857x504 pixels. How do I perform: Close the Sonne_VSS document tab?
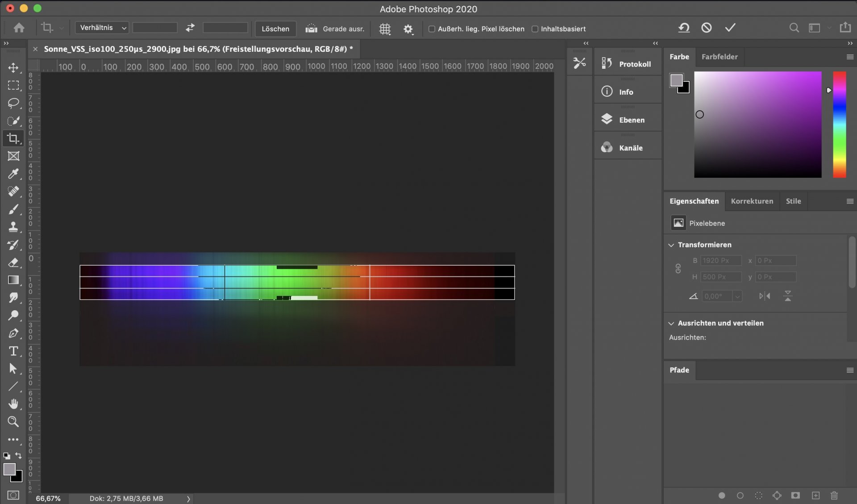click(35, 49)
